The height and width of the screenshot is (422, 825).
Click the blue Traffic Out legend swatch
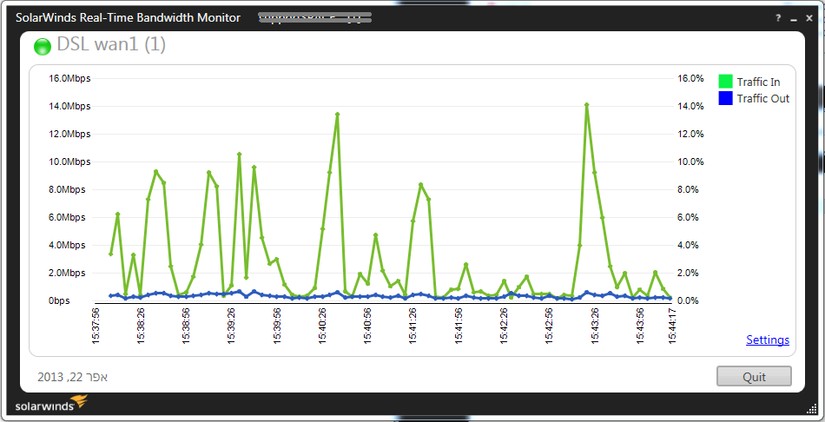point(726,98)
